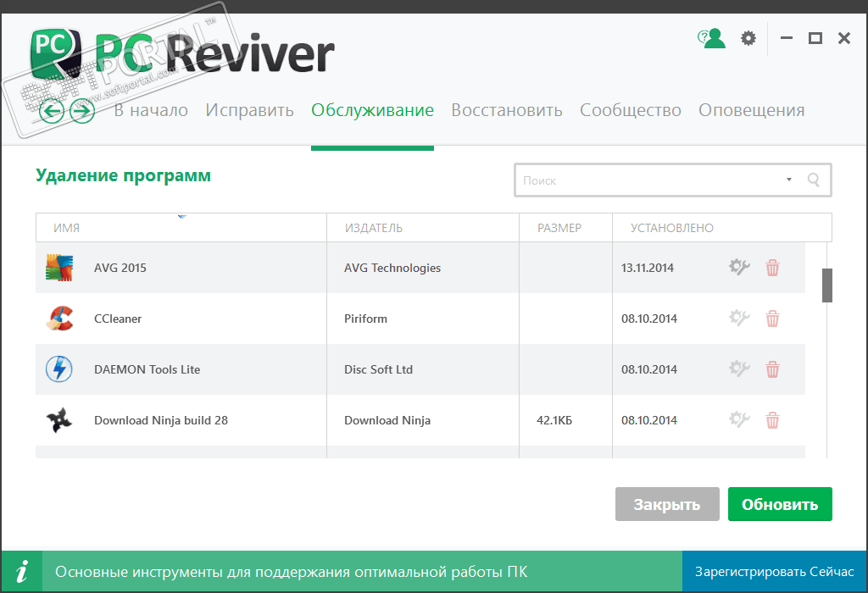The image size is (868, 593).
Task: Expand the search field dropdown arrow
Action: pos(789,180)
